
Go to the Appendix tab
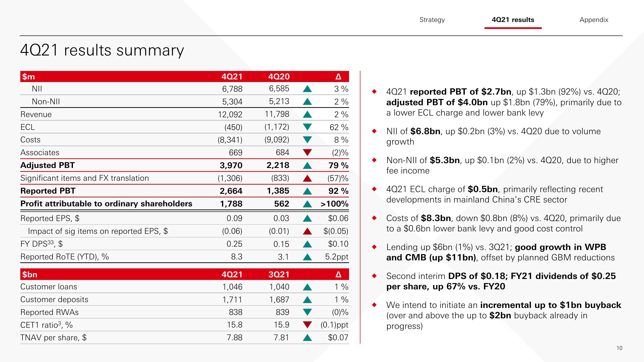(594, 20)
